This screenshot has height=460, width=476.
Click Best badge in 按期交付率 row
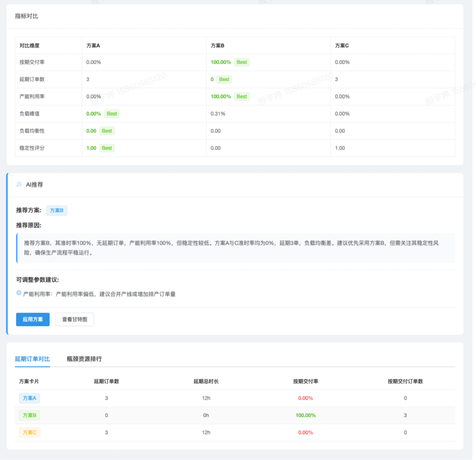coord(242,62)
